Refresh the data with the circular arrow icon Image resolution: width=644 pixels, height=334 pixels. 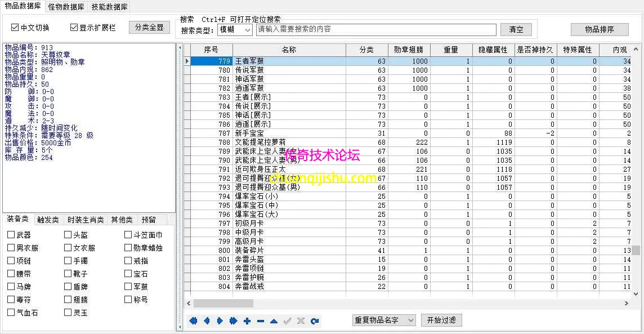pos(315,320)
